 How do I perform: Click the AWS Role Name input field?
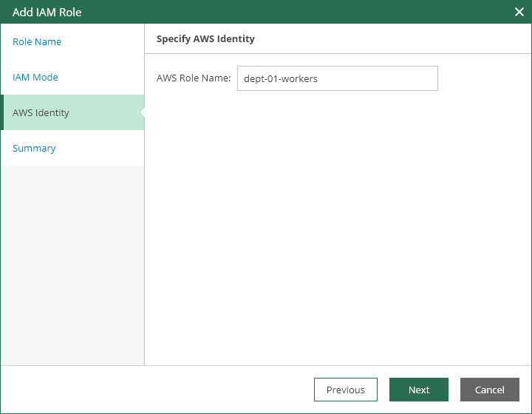[338, 78]
